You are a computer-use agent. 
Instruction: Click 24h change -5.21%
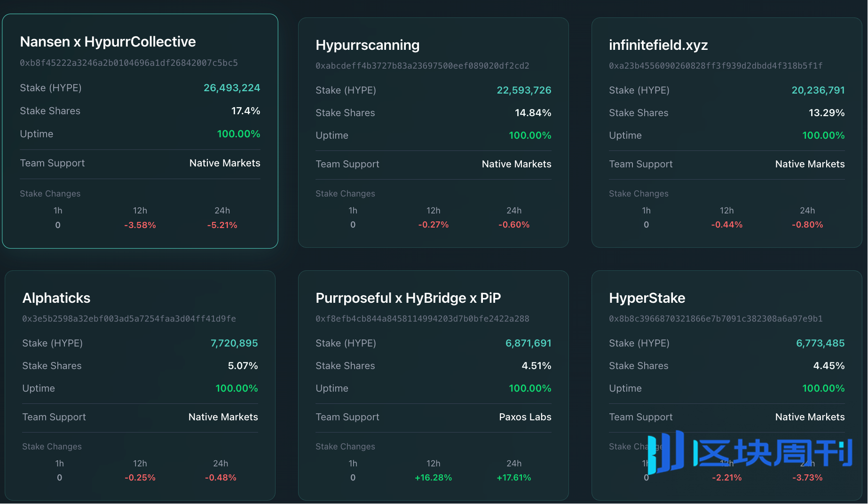click(222, 225)
